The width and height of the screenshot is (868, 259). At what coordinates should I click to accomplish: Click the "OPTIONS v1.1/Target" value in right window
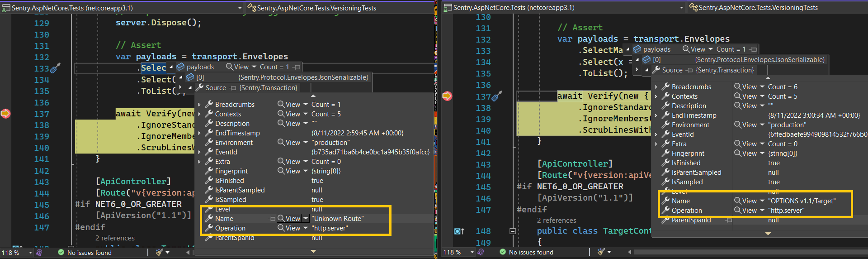click(802, 201)
